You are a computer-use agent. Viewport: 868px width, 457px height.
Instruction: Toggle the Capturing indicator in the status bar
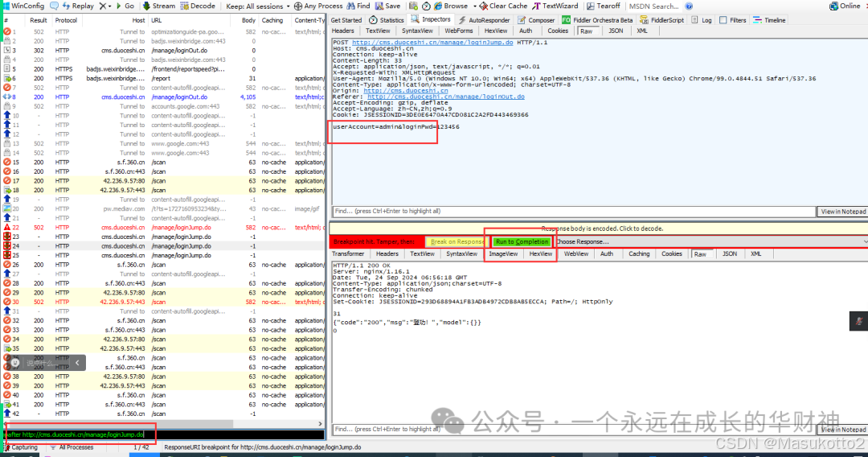click(x=20, y=447)
